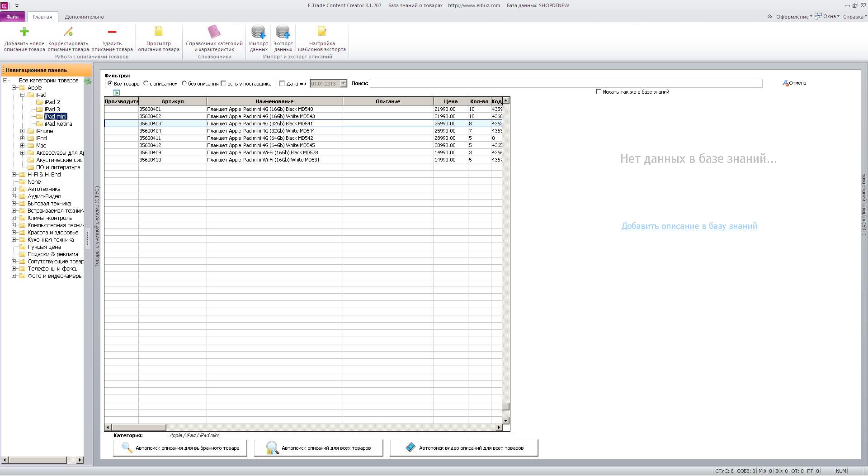Click the green plus add new product description icon

pos(24,31)
